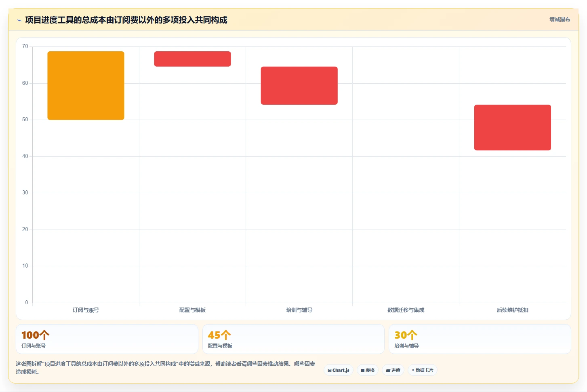Screen dimensions: 587x392
Task: Select the Chart.js chip
Action: click(339, 370)
